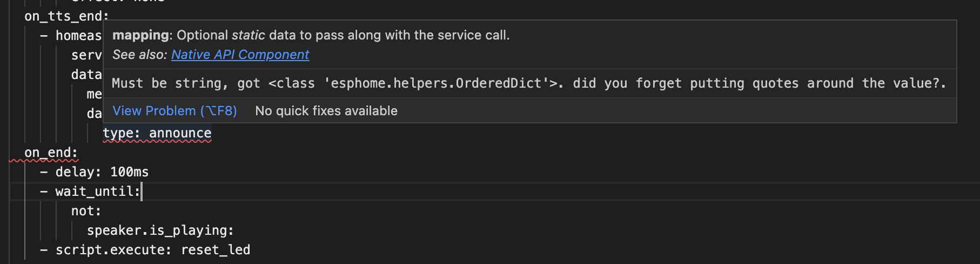Click the "data" key under homeas
The width and height of the screenshot is (980, 264).
(86, 75)
